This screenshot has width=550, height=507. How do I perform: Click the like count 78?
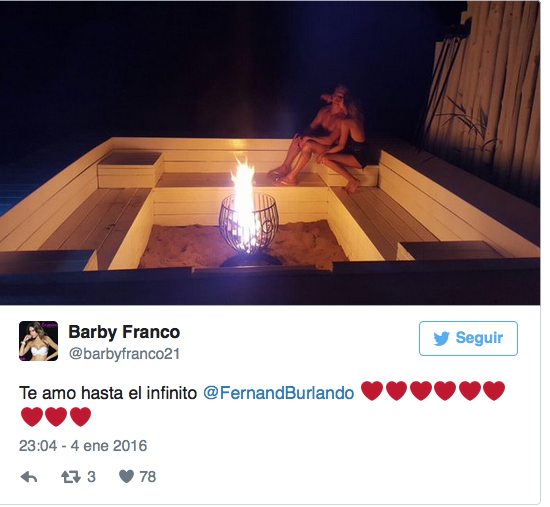(x=148, y=477)
